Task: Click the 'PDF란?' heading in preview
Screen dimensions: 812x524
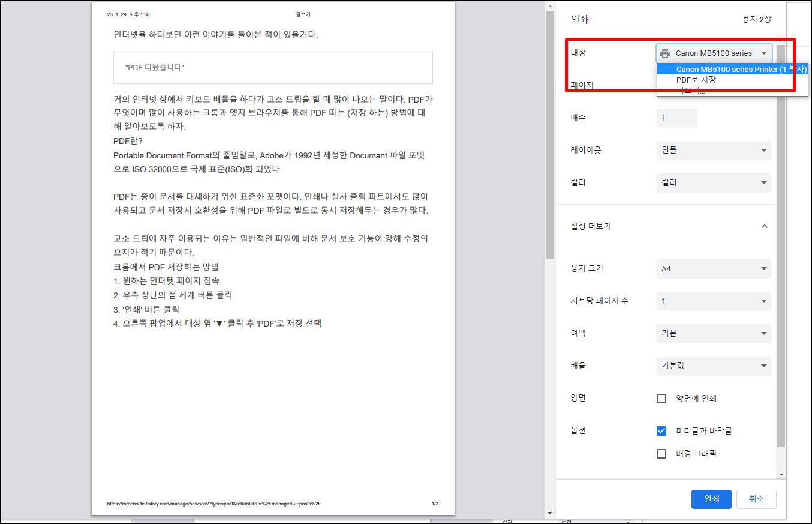Action: click(x=128, y=142)
